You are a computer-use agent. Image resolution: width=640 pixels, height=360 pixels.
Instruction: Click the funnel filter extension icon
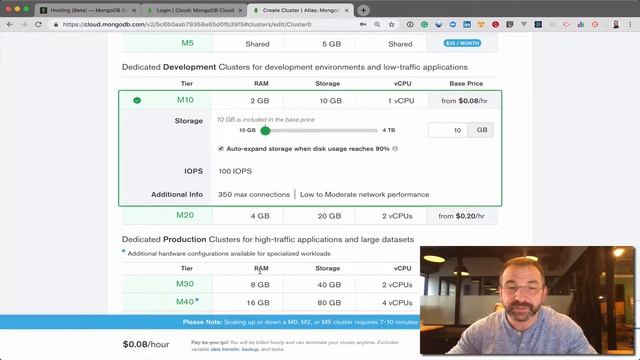[524, 24]
